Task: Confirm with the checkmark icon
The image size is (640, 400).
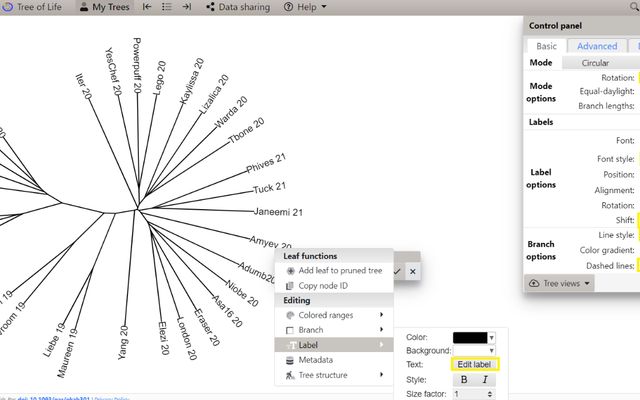Action: (397, 271)
